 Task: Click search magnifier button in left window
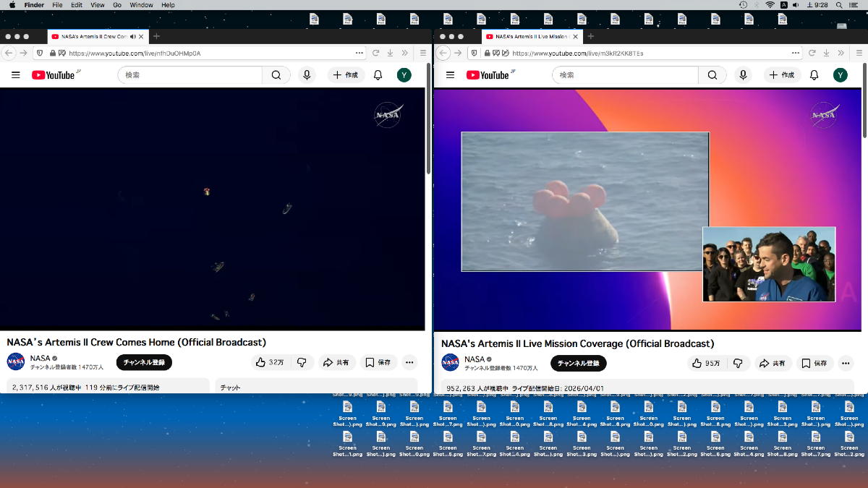[x=276, y=75]
